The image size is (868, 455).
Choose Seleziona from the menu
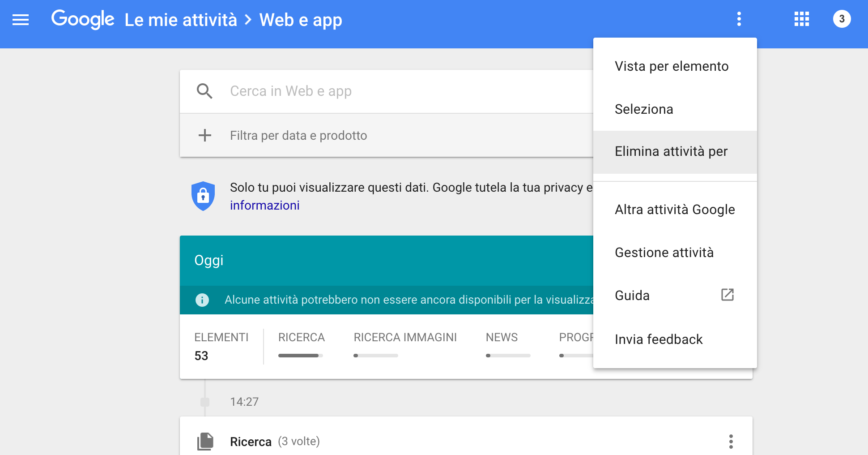tap(675, 109)
